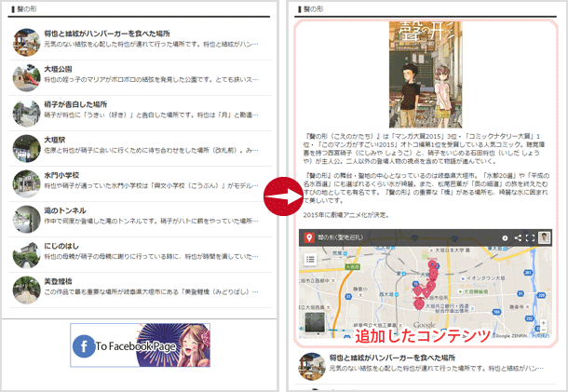Click the red My Maps pin logo

coord(308,237)
